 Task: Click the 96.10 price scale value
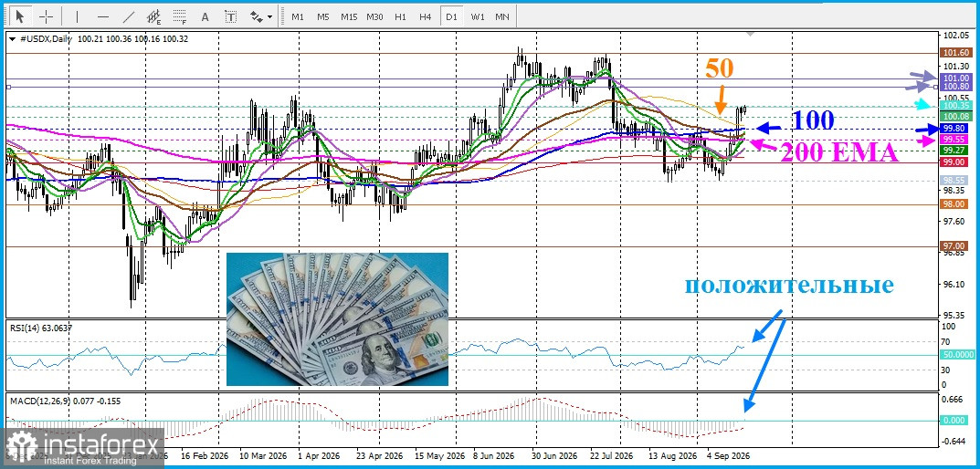click(x=955, y=284)
